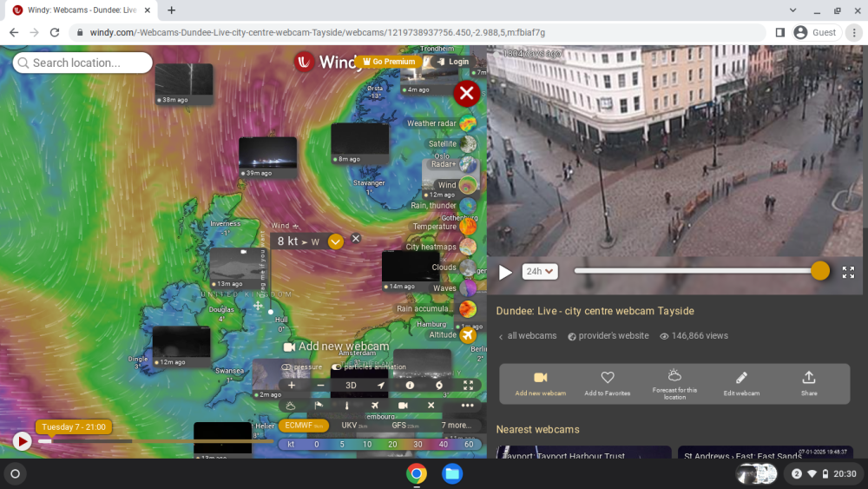Click the Go Premium button

click(x=389, y=62)
